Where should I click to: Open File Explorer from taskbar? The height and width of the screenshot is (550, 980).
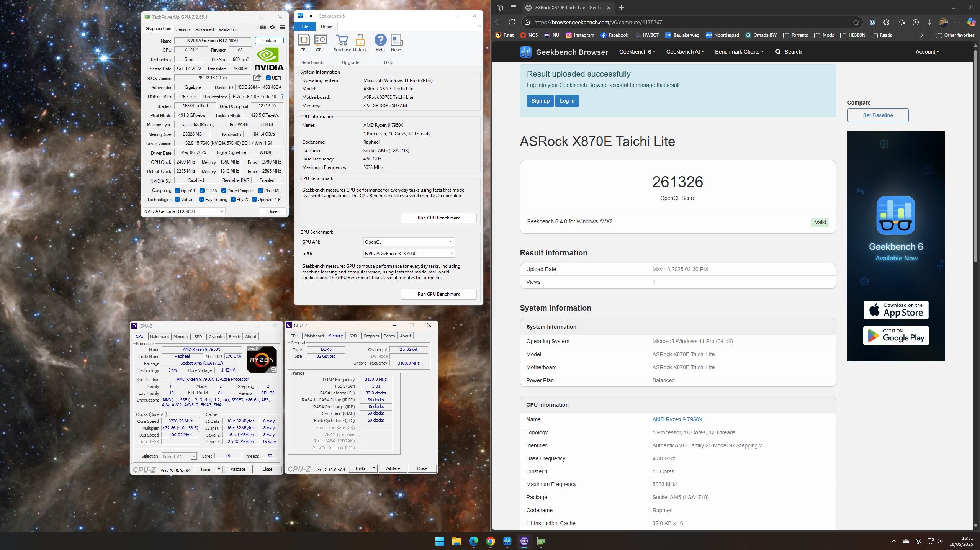pos(456,541)
